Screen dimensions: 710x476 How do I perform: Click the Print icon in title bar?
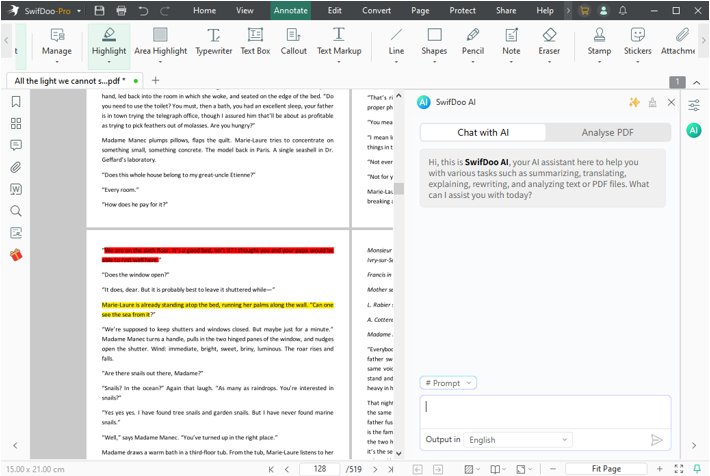[x=121, y=10]
